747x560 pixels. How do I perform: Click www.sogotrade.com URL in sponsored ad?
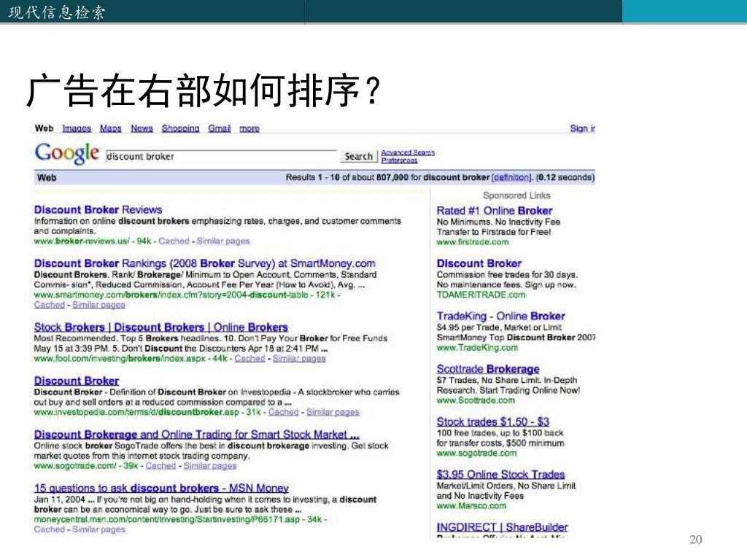click(x=476, y=454)
